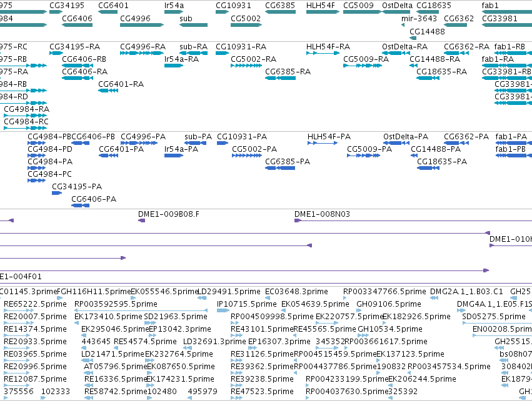This screenshot has width=532, height=401.
Task: Click protein CG34195-PA
Action: coord(57,193)
